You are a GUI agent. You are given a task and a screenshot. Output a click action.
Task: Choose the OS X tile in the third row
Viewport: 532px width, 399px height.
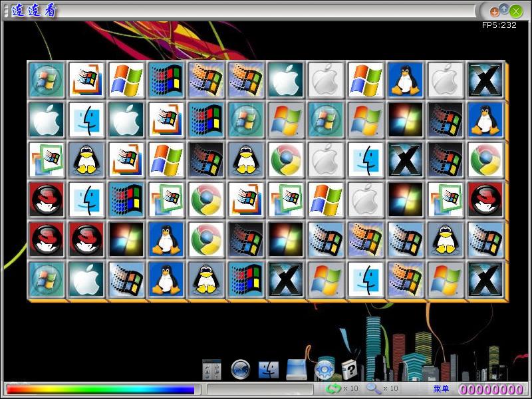406,160
